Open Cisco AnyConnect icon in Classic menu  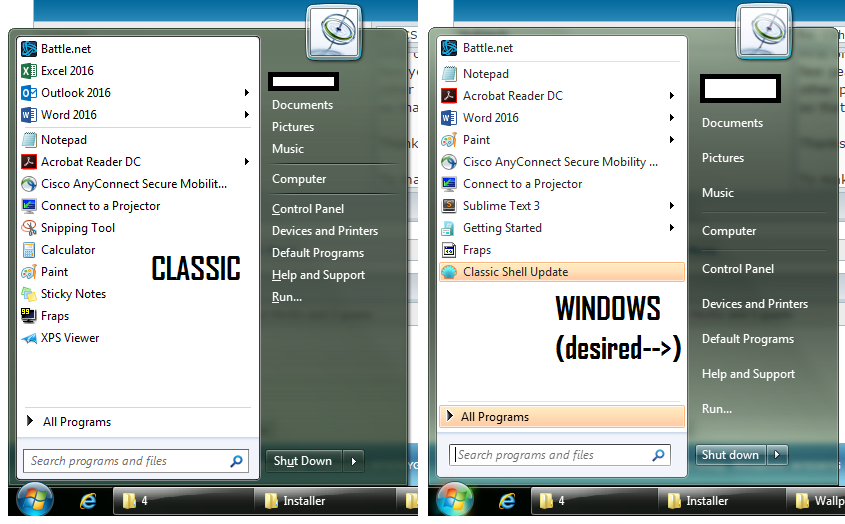[x=29, y=184]
